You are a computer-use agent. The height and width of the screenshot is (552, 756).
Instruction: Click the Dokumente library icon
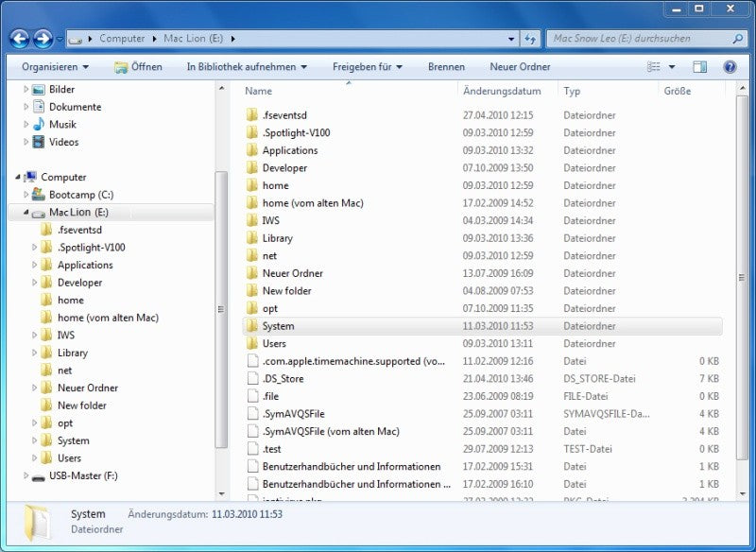pos(39,107)
